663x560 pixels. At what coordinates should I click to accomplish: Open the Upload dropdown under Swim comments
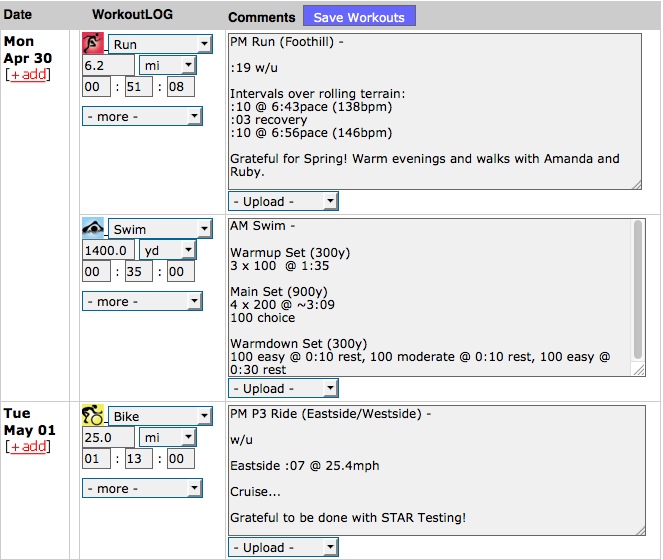pos(281,389)
